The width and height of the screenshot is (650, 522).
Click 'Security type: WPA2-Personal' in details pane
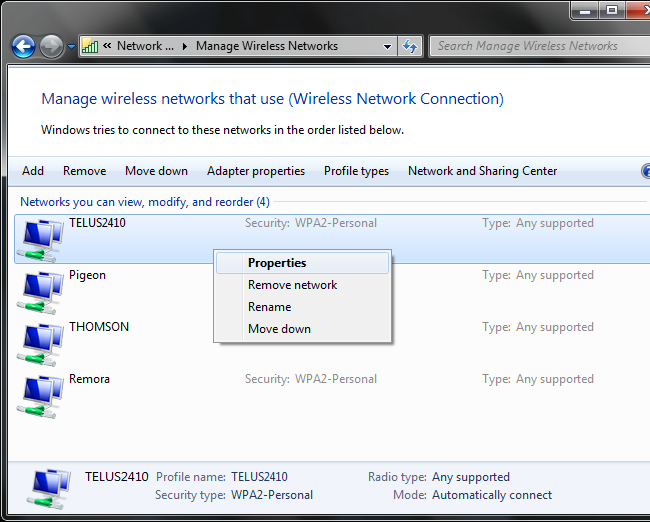(234, 495)
